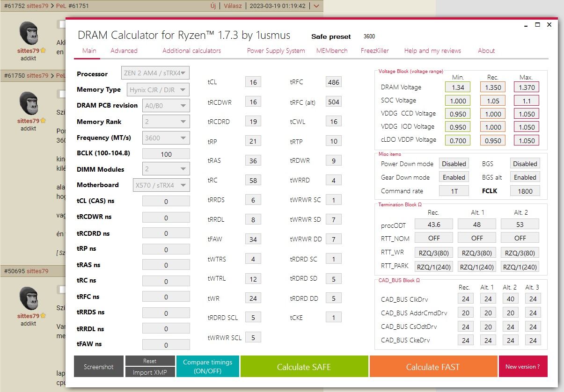
Task: Click the CAD_BUS ClkDrv Alt. 2 value 40
Action: pyautogui.click(x=511, y=299)
